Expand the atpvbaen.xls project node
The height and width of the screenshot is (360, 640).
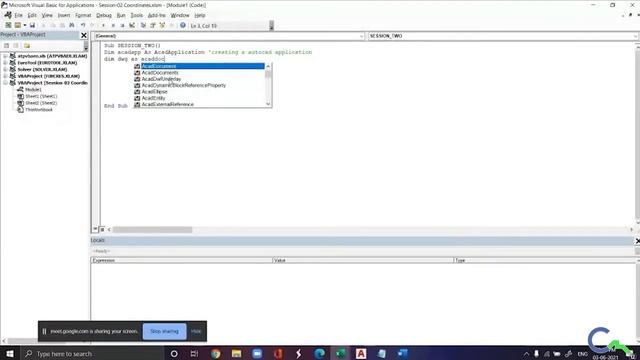click(x=5, y=56)
